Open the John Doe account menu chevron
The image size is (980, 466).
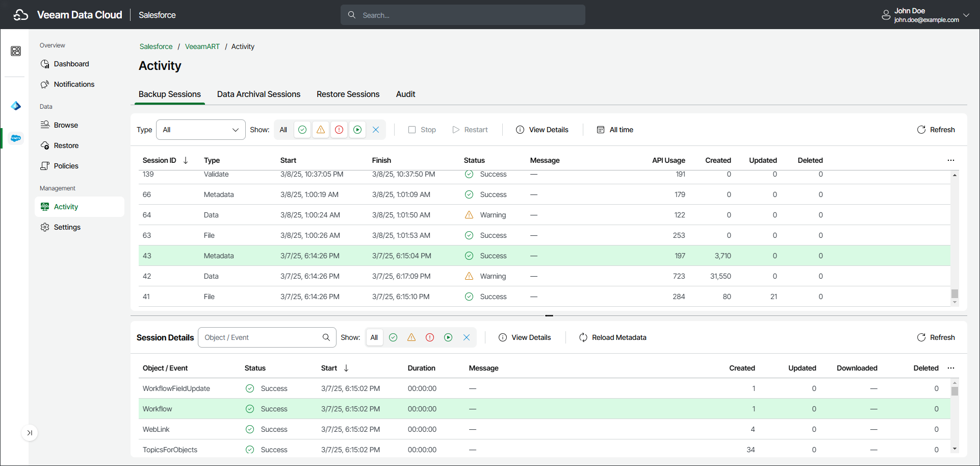(966, 15)
